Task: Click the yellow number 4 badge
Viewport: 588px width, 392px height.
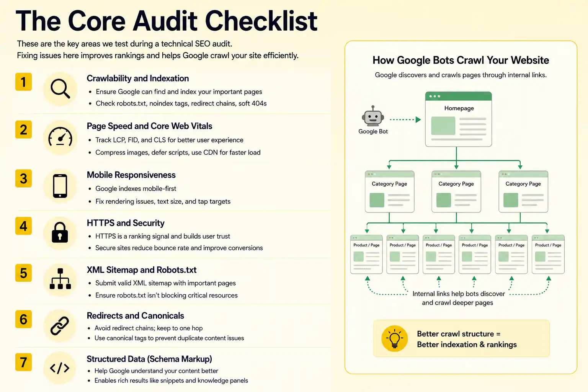Action: [x=23, y=226]
